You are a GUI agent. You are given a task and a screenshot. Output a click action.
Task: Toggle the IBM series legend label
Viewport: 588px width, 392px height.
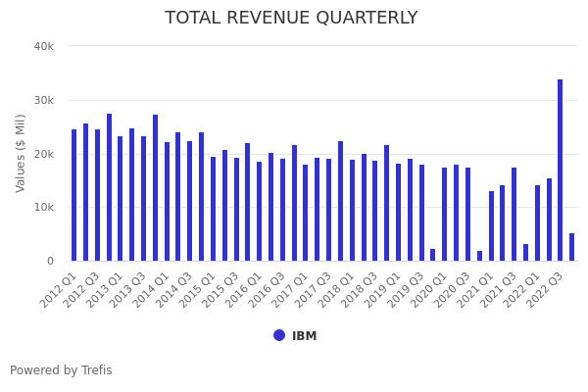click(x=304, y=336)
